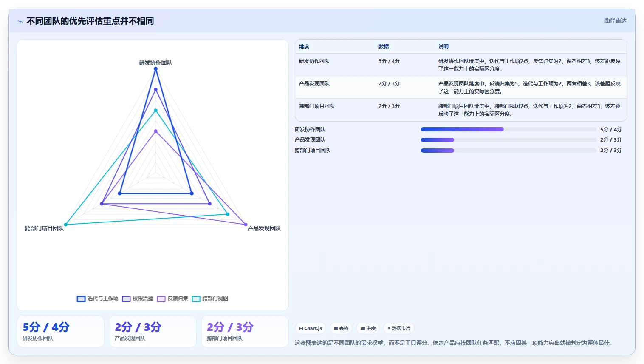Click the 进度 chip
The width and height of the screenshot is (644, 364).
[x=368, y=328]
